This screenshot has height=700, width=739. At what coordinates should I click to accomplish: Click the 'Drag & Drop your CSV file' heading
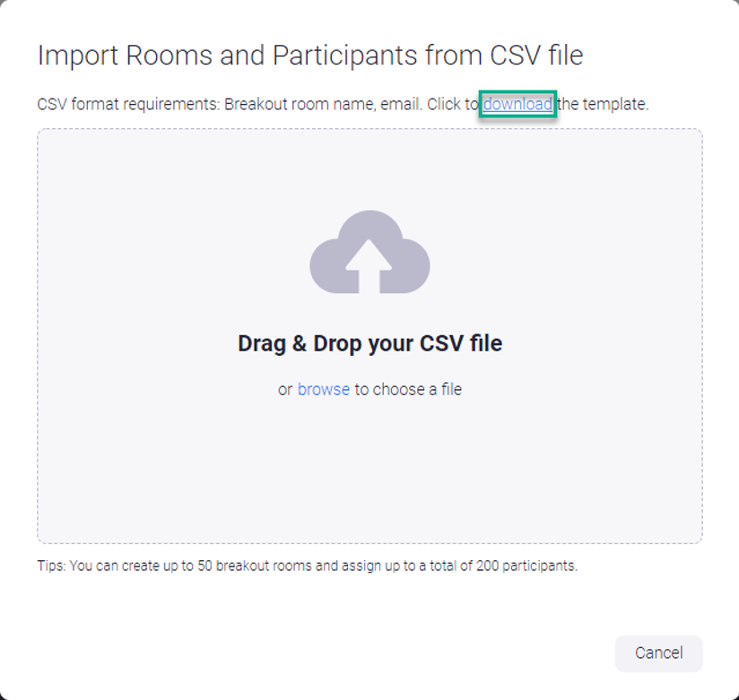tap(369, 343)
